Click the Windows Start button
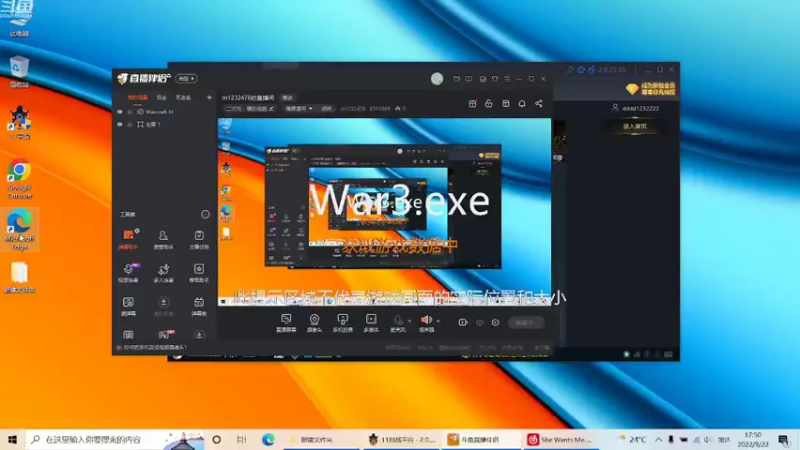This screenshot has height=450, width=800. click(12, 439)
